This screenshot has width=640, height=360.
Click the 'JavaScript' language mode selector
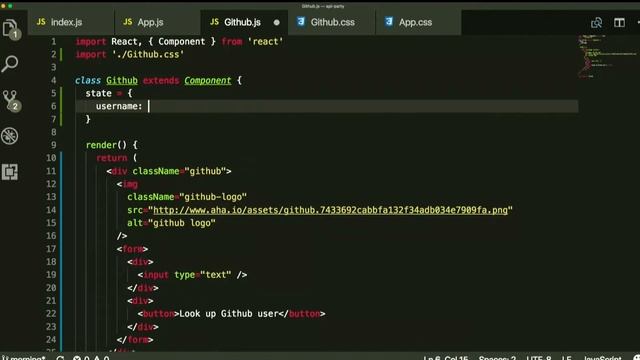(x=602, y=358)
